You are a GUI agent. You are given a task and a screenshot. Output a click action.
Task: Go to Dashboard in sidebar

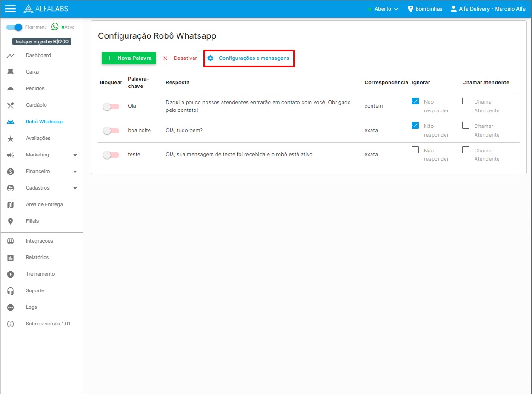(x=38, y=56)
